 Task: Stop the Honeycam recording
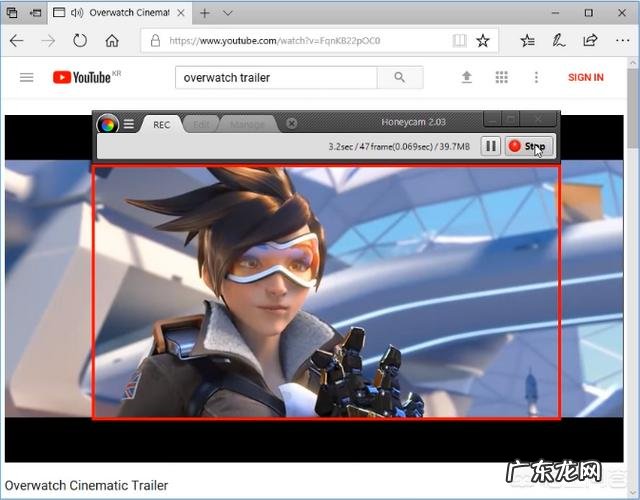pyautogui.click(x=528, y=146)
